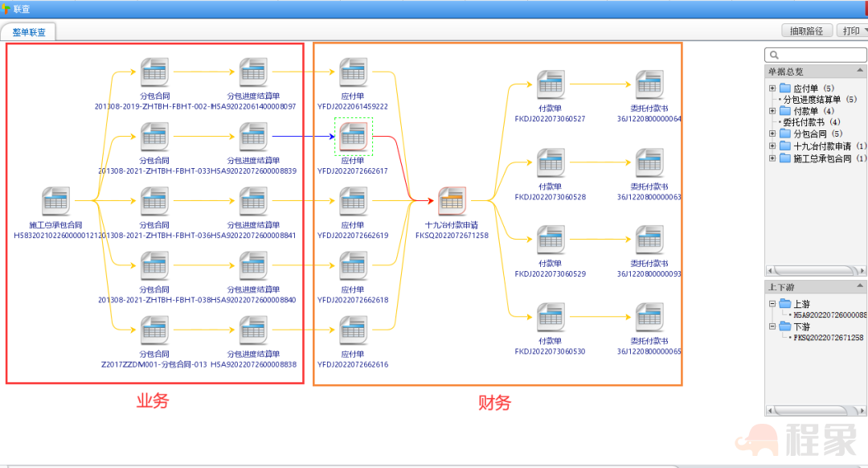
Task: Collapse the 上下游 panel header arrow
Action: click(x=860, y=285)
